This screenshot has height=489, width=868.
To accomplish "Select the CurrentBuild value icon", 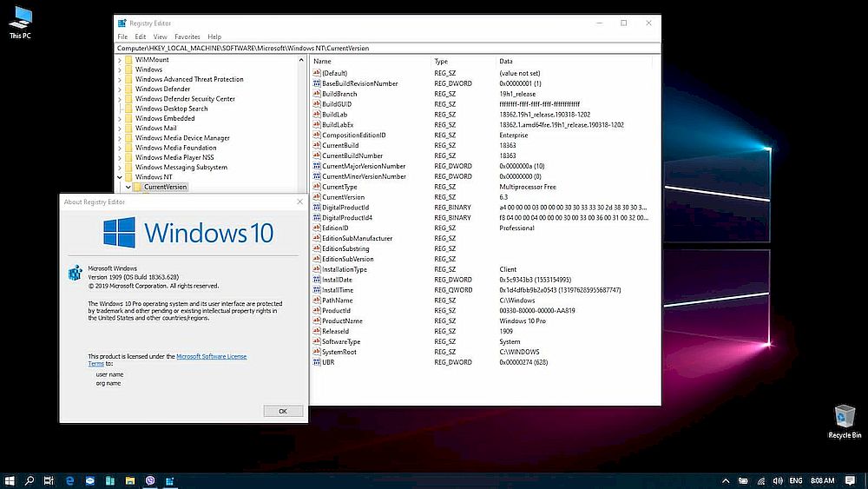I will [317, 145].
